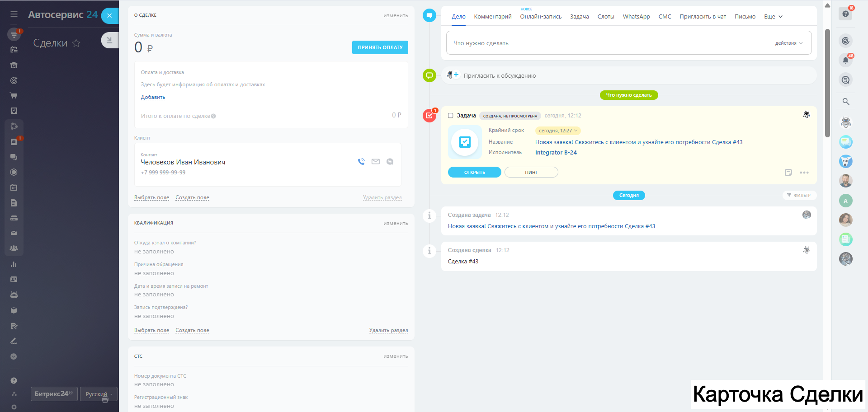Click изменить in Квалификация section

click(x=396, y=223)
